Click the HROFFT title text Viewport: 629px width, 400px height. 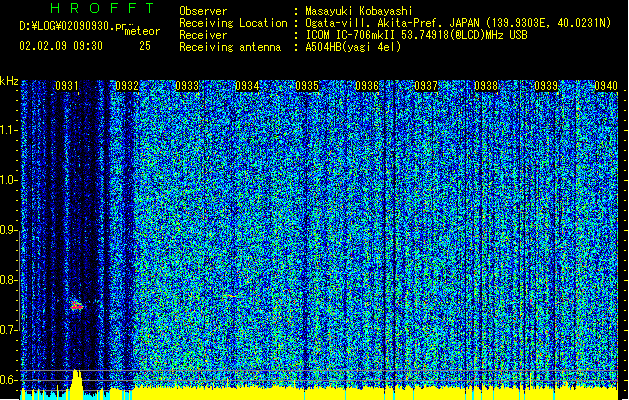[x=102, y=8]
